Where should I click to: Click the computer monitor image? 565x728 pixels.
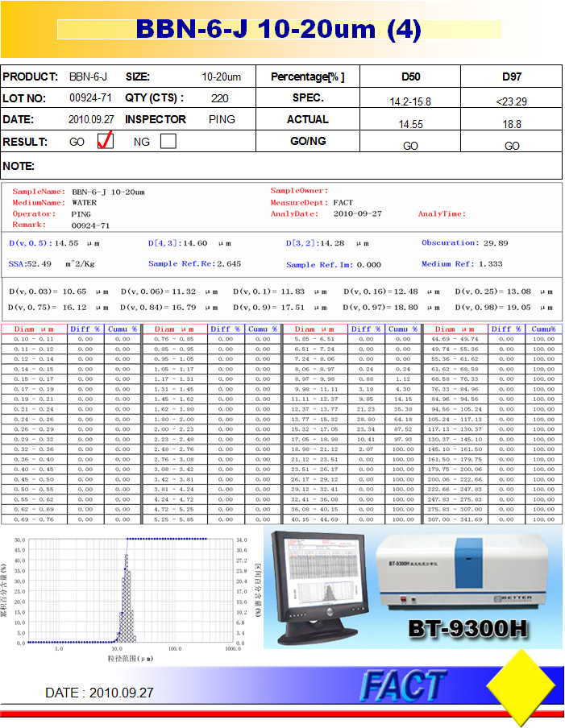point(320,587)
